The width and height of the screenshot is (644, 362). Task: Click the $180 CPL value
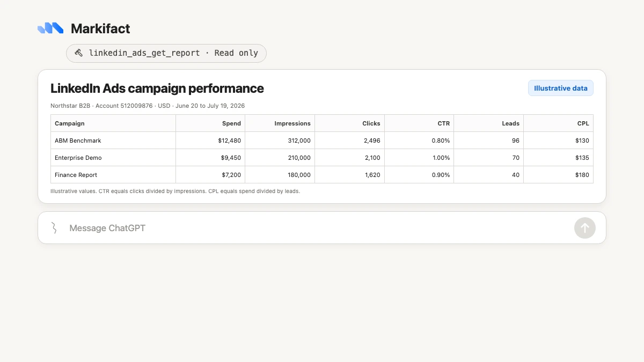582,175
